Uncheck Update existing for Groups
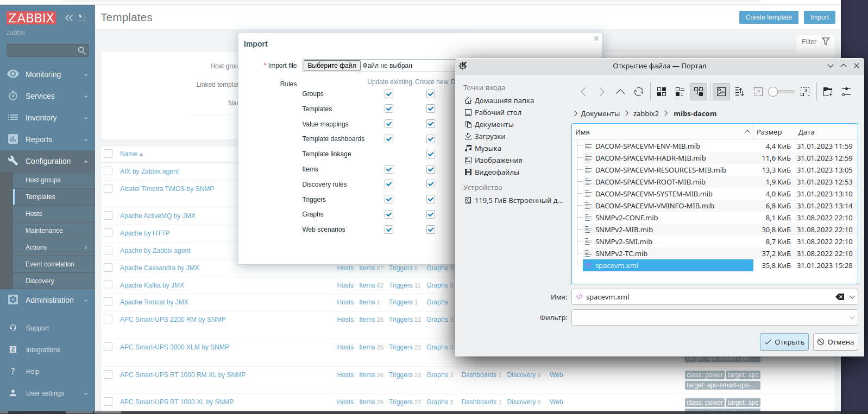The height and width of the screenshot is (414, 868). pos(389,94)
